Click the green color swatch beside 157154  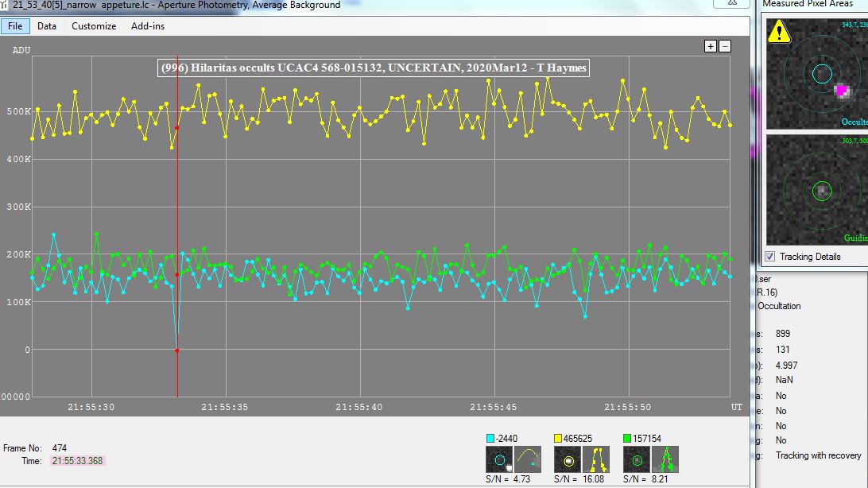pos(626,439)
